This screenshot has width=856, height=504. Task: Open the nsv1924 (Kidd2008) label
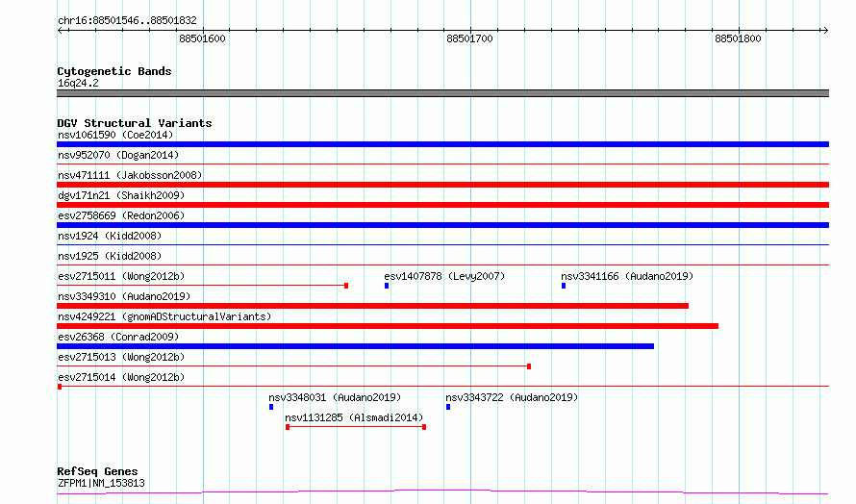110,236
